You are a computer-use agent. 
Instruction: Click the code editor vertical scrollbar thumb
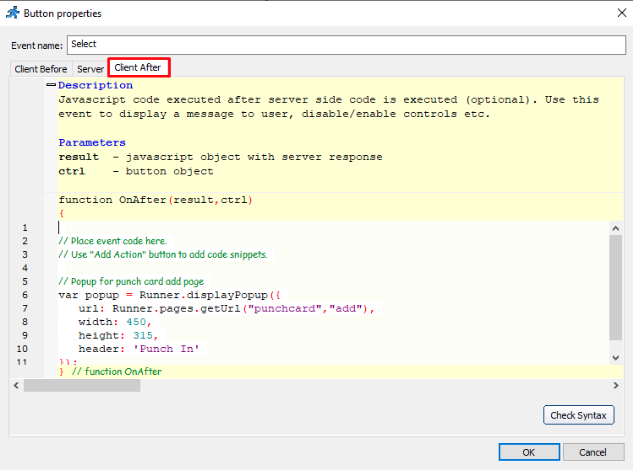click(x=617, y=290)
